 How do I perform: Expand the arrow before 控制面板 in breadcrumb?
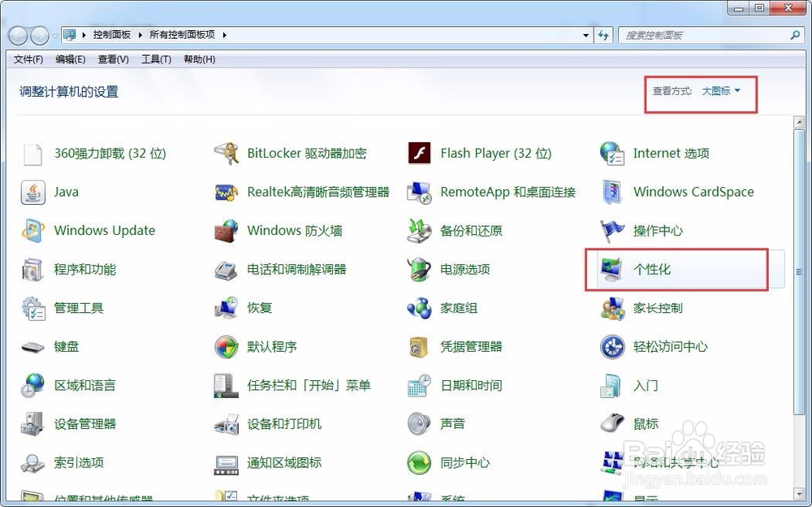(x=84, y=35)
